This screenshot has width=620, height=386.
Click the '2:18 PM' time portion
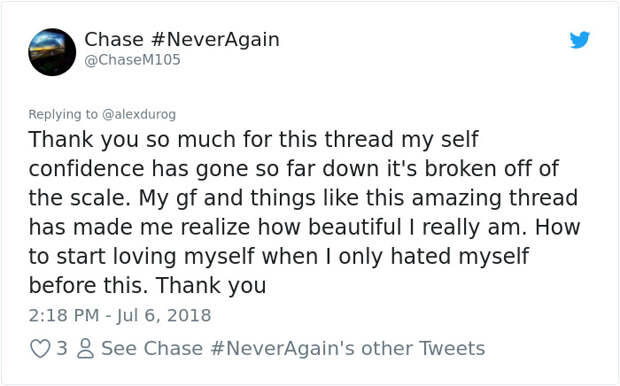[64, 316]
